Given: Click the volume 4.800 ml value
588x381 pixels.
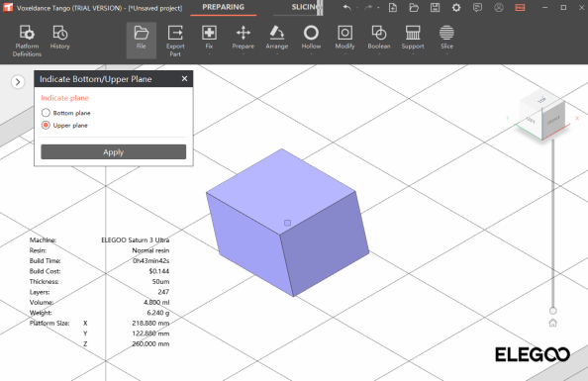Looking at the screenshot, I should coord(156,302).
